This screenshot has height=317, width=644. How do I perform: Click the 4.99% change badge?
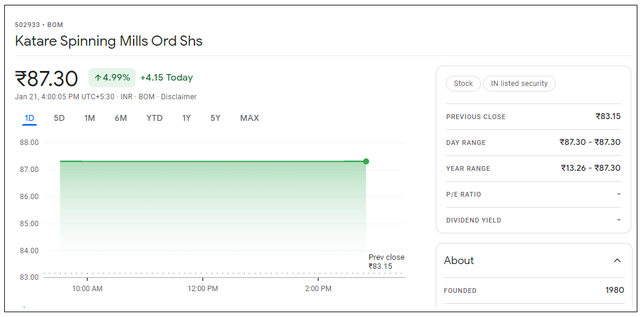(x=112, y=78)
